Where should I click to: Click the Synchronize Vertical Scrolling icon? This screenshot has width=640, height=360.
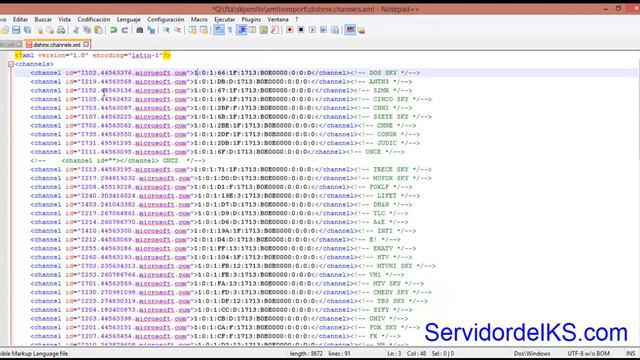pos(192,30)
